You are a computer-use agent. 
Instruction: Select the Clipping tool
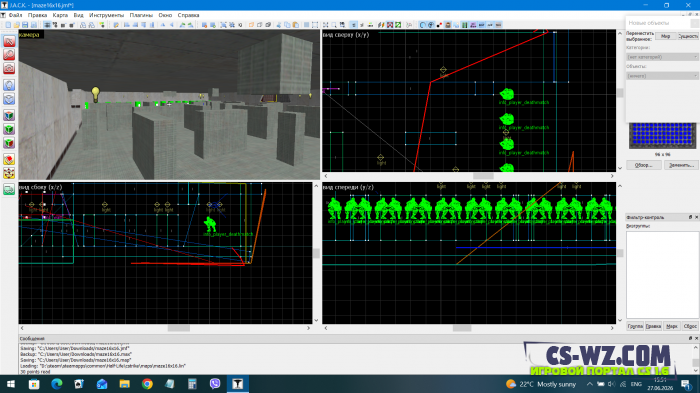(x=9, y=159)
